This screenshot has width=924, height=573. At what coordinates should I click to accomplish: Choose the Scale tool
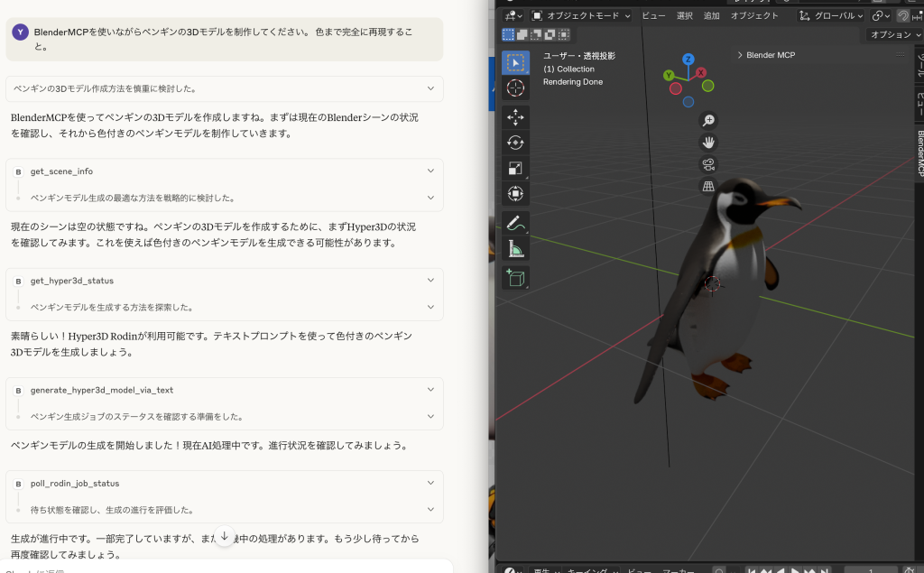(x=515, y=168)
